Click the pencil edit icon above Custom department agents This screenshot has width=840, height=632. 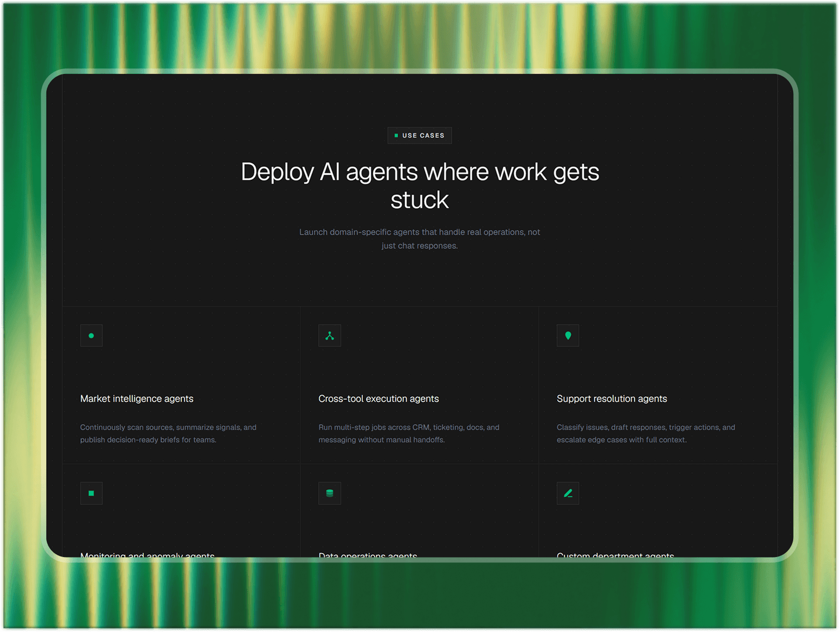point(568,493)
